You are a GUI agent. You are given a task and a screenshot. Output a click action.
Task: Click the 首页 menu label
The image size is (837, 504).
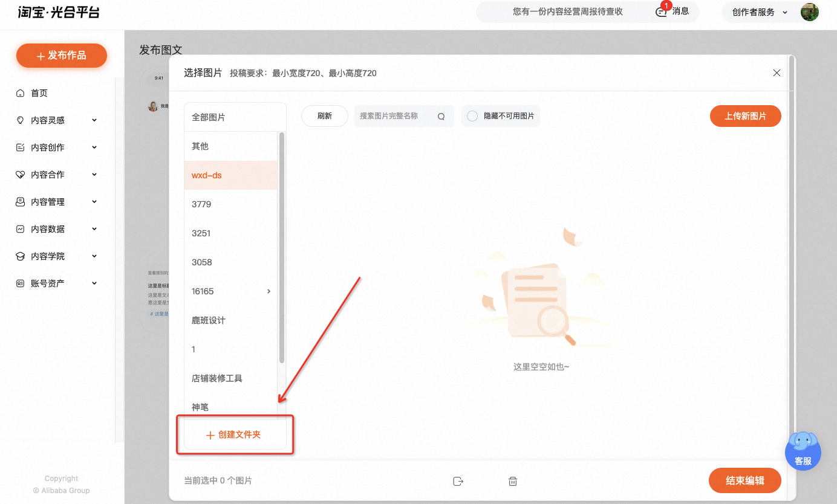pos(39,93)
